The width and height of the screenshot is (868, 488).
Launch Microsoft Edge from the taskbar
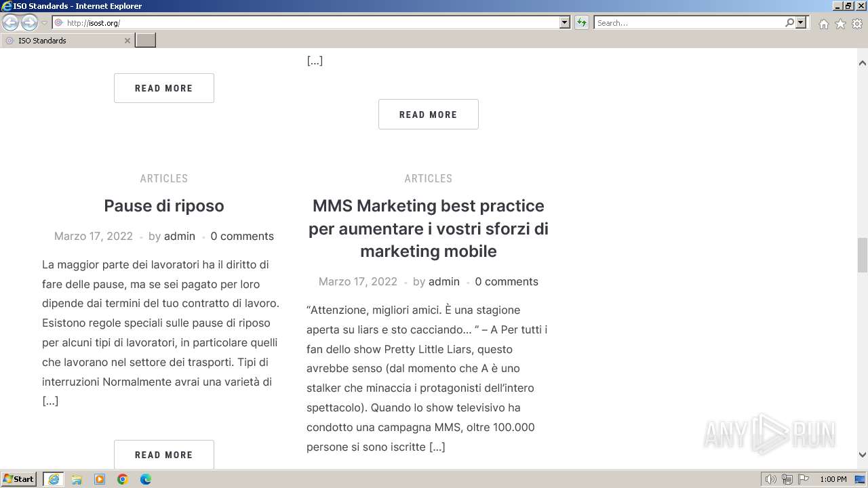tap(146, 479)
